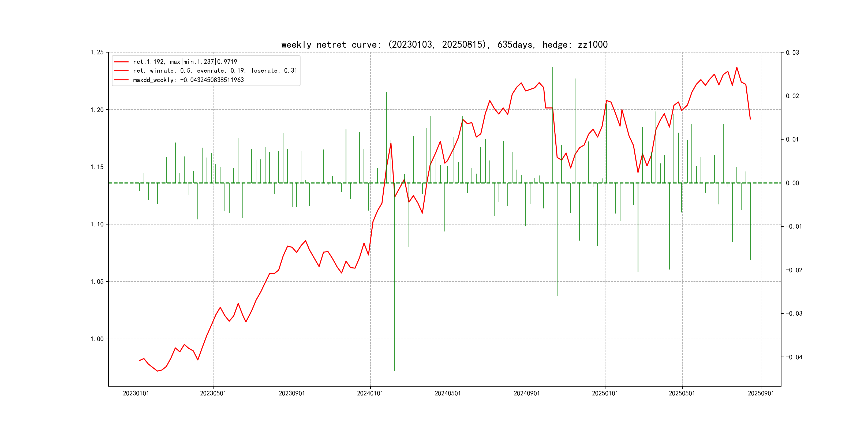This screenshot has width=868, height=434.
Task: Click the first legend entry net:1.192
Action: [x=185, y=62]
